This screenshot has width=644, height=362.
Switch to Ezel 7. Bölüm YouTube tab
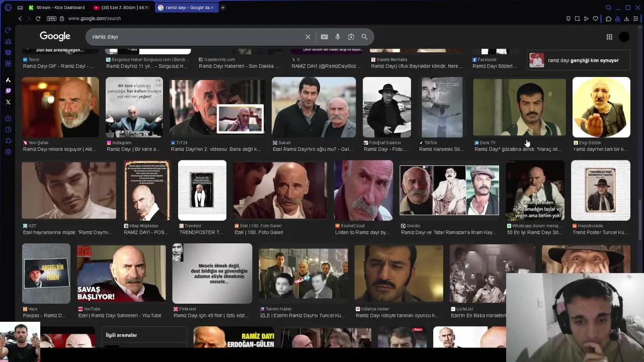click(x=121, y=8)
